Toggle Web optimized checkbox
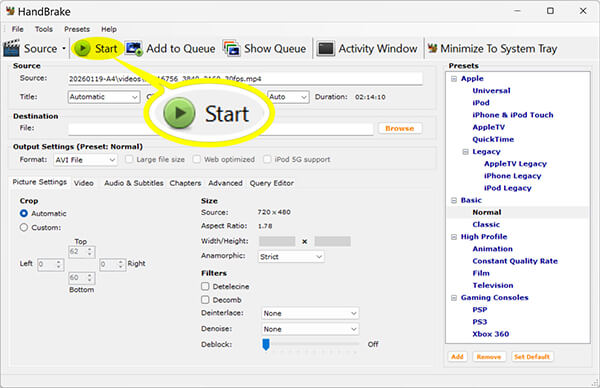The width and height of the screenshot is (600, 388). pos(197,159)
